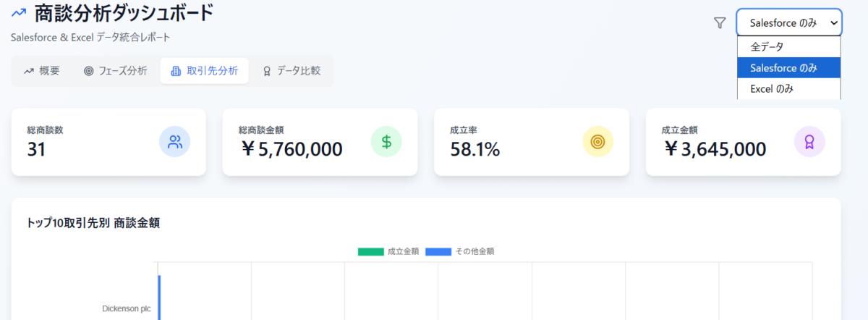Select Salesforce のみ option in the list
Screen dimensions: 868x320
click(x=788, y=68)
